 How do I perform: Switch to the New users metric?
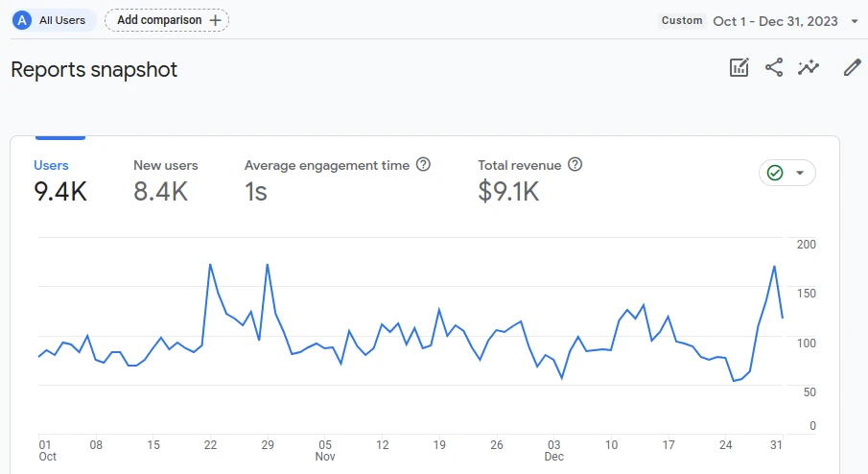point(166,182)
